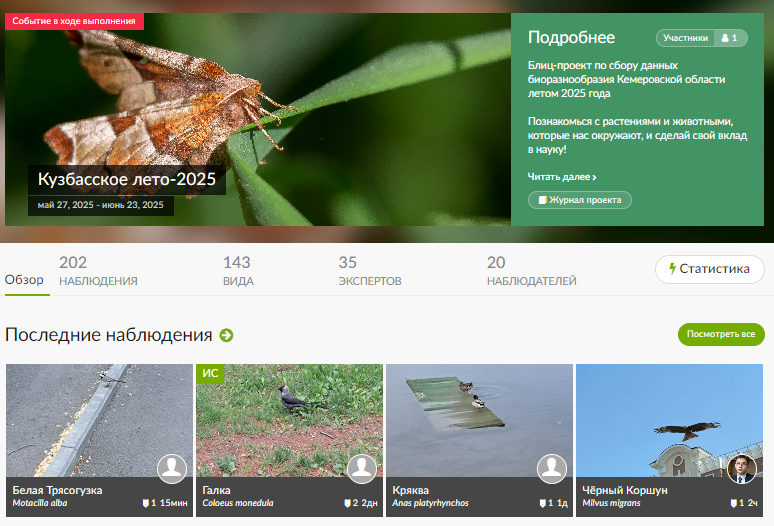This screenshot has width=774, height=526.
Task: Click the observer avatar on Кряква card
Action: [552, 469]
